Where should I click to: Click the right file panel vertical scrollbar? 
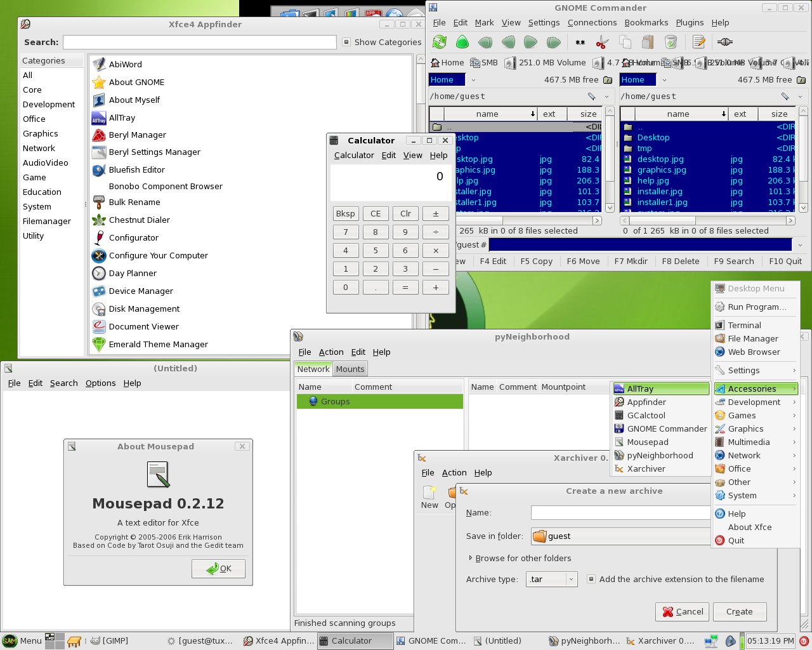click(803, 159)
